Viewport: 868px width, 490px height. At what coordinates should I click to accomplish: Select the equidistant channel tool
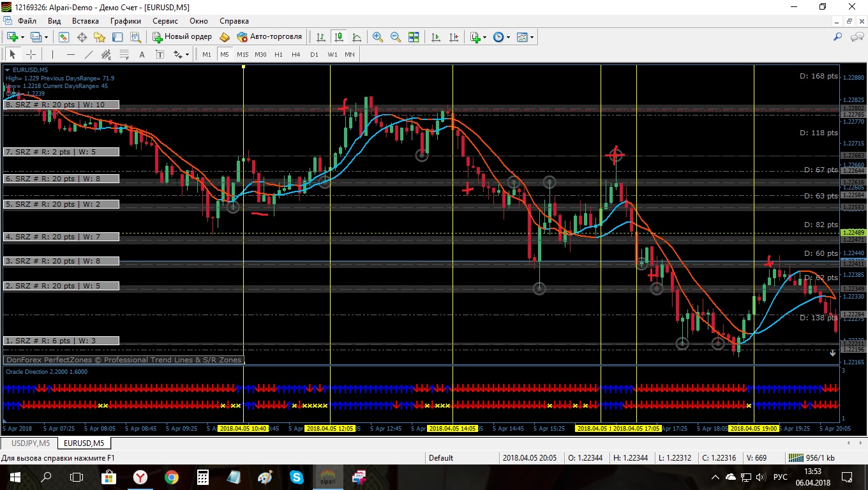click(106, 54)
